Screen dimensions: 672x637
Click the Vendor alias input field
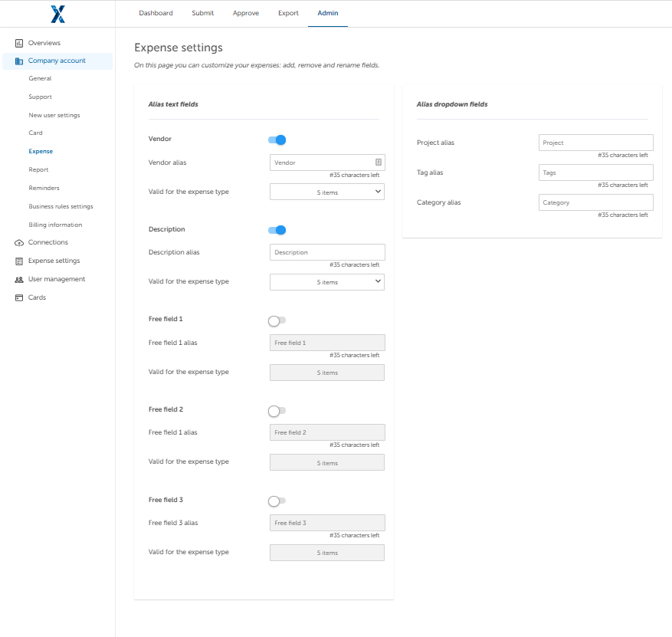point(327,163)
